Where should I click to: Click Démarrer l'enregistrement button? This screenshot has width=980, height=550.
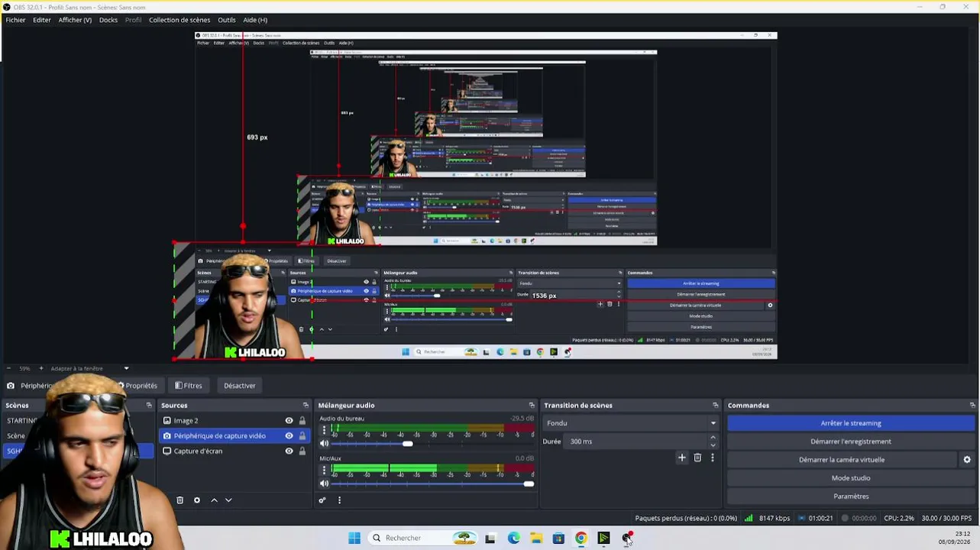click(851, 442)
